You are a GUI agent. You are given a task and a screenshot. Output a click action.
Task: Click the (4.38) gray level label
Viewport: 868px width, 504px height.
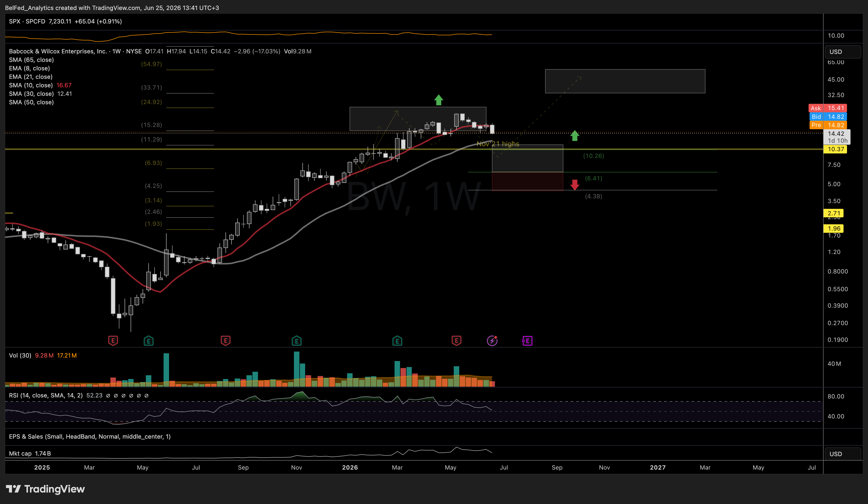click(594, 196)
